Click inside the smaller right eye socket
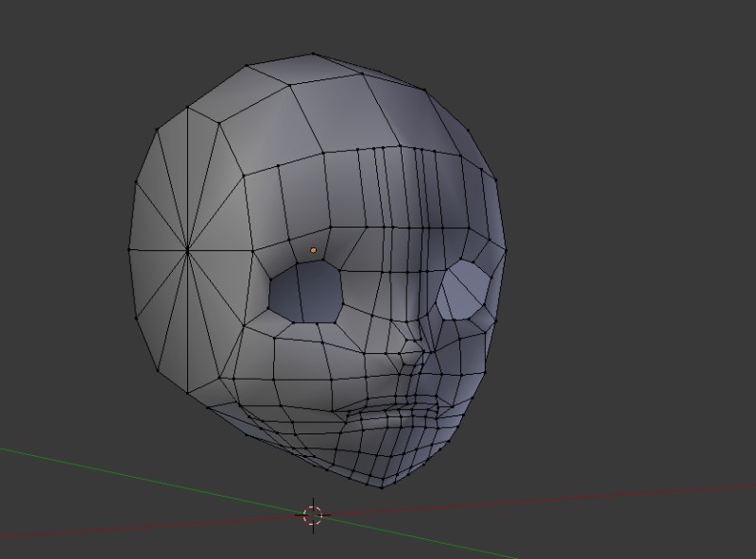This screenshot has width=756, height=559. (464, 290)
